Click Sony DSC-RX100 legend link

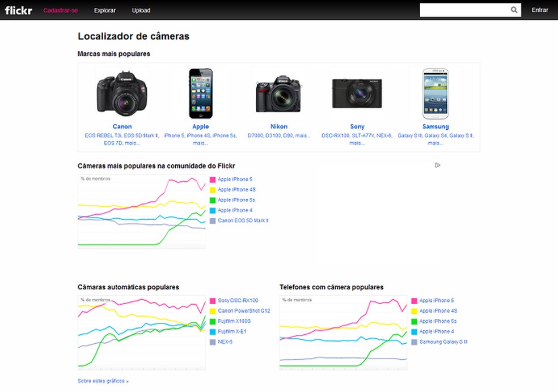click(238, 301)
